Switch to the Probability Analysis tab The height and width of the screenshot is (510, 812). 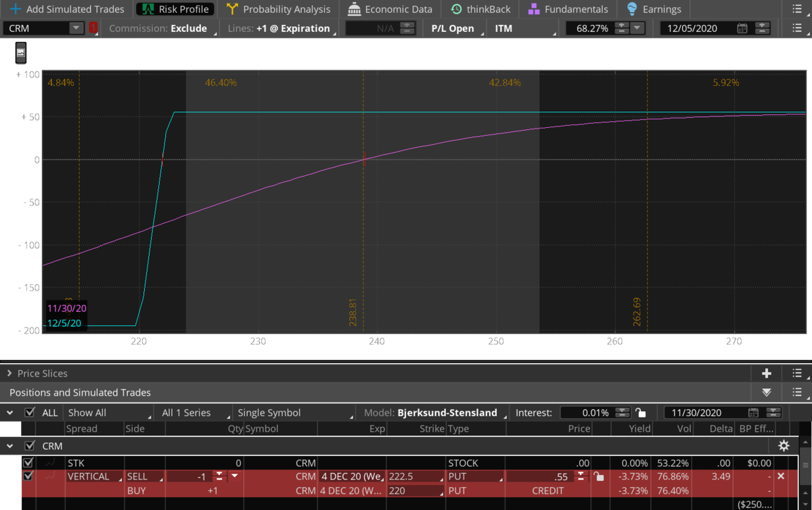tap(279, 9)
